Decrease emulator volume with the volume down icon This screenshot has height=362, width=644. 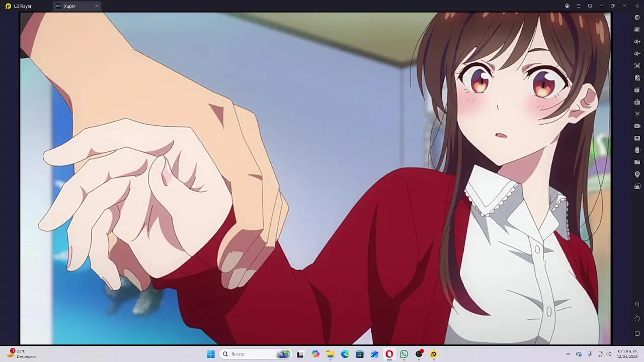pyautogui.click(x=637, y=54)
